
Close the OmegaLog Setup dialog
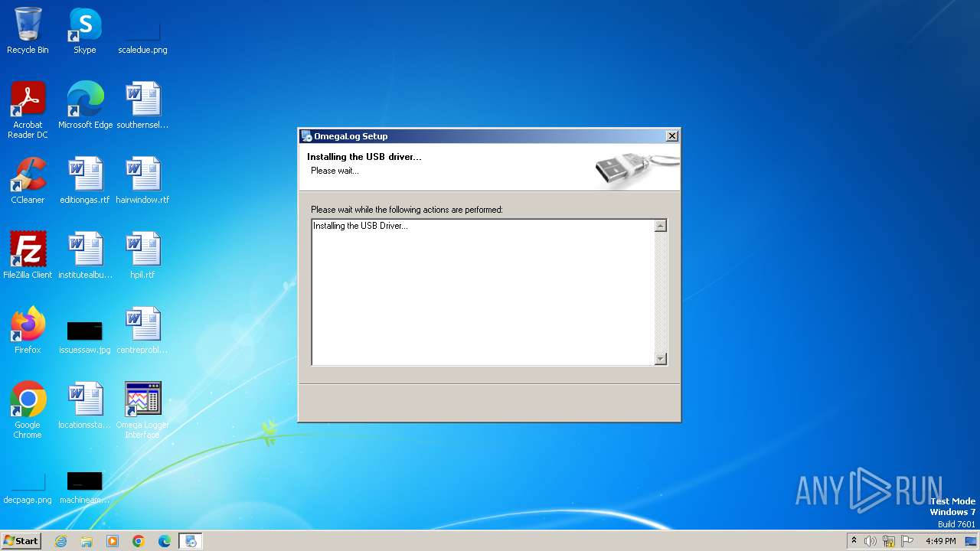click(671, 136)
